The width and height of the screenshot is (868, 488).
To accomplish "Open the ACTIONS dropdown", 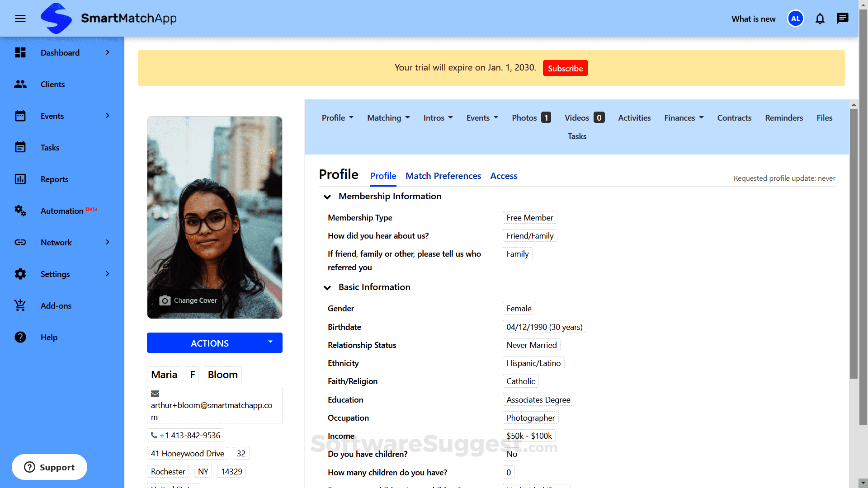I will coord(214,343).
